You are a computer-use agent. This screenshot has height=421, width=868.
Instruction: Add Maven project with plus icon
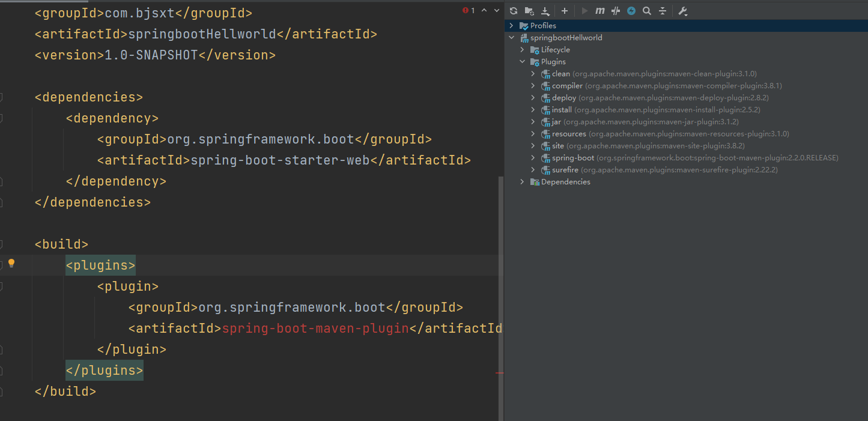click(565, 11)
